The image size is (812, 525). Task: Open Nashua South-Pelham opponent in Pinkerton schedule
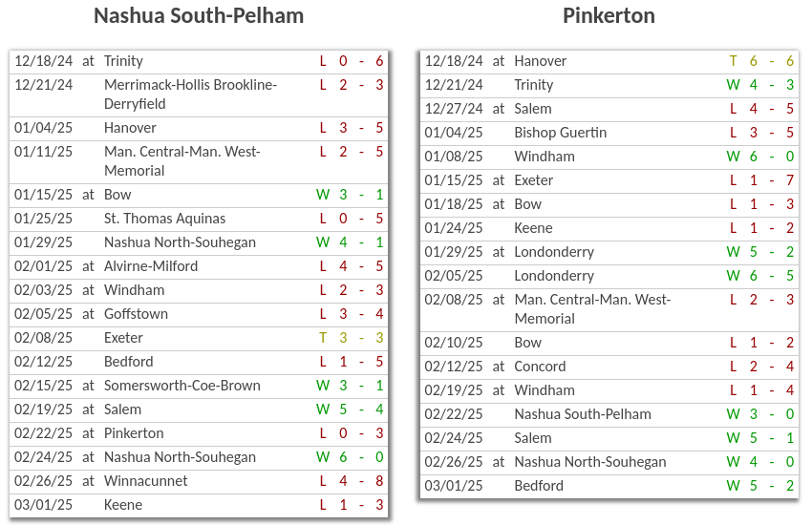pos(583,414)
